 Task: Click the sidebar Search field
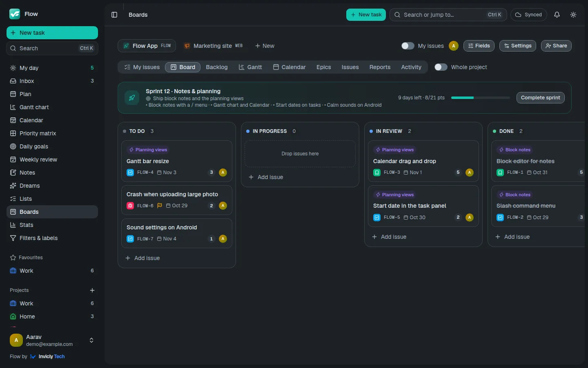click(52, 48)
